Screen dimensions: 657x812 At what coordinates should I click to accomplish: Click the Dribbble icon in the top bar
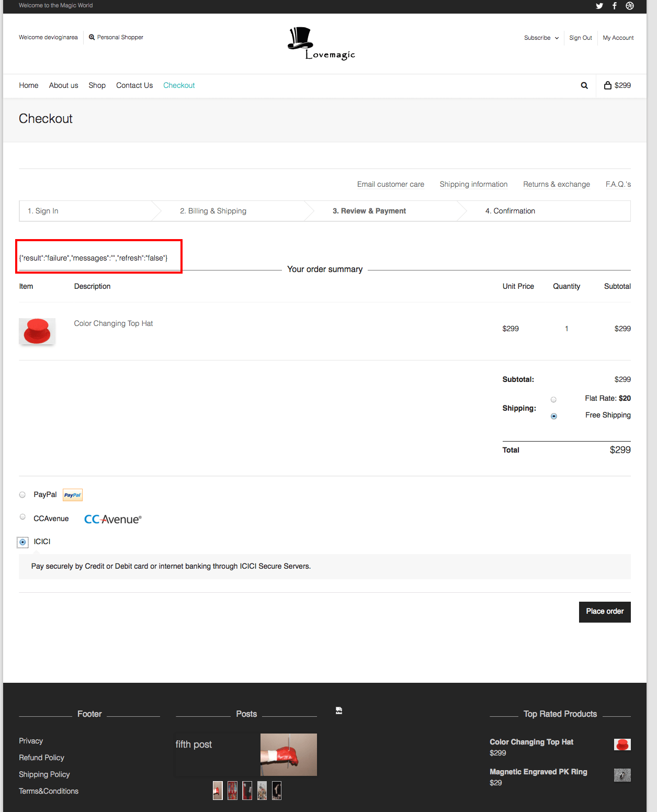pyautogui.click(x=630, y=6)
